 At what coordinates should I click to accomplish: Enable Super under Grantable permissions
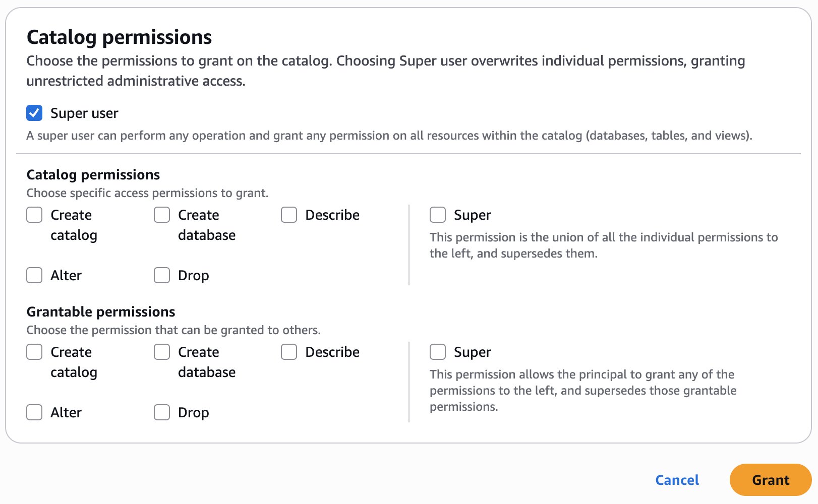tap(438, 352)
